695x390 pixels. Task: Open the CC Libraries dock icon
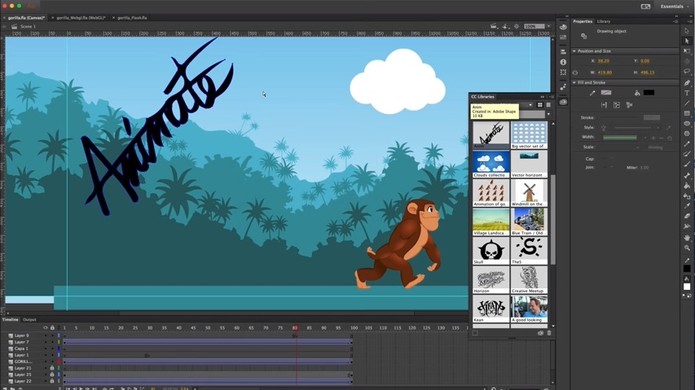tap(563, 102)
